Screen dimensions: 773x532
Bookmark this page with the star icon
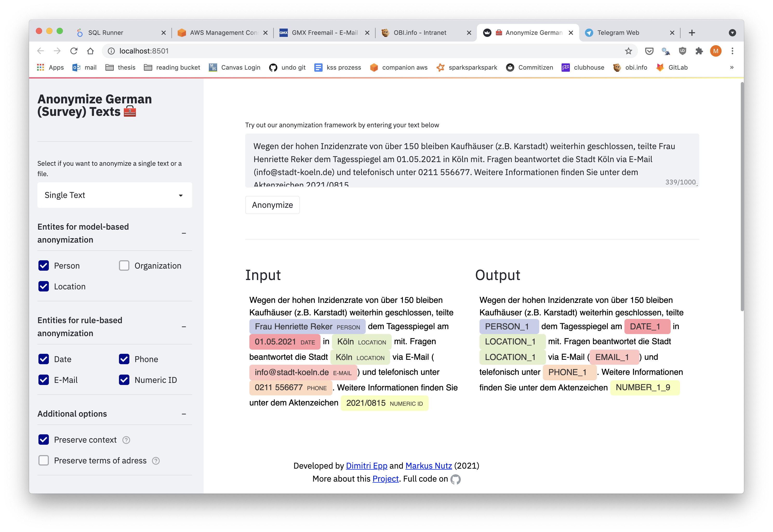[x=628, y=51]
